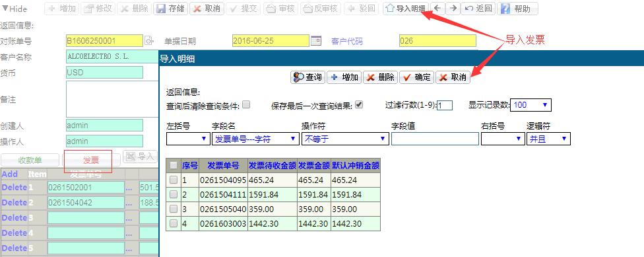
Task: Click the 客户代码 field showing 026
Action: [x=437, y=41]
